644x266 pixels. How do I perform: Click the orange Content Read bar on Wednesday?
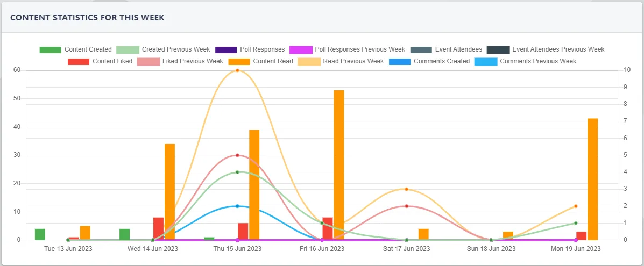pyautogui.click(x=169, y=192)
